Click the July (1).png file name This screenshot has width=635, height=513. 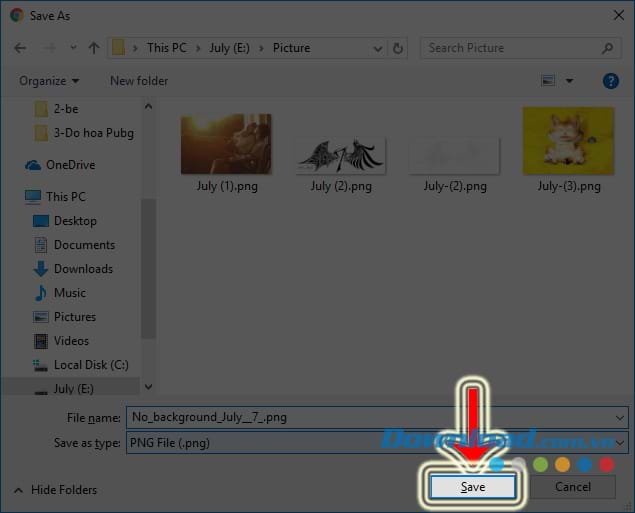tap(227, 186)
